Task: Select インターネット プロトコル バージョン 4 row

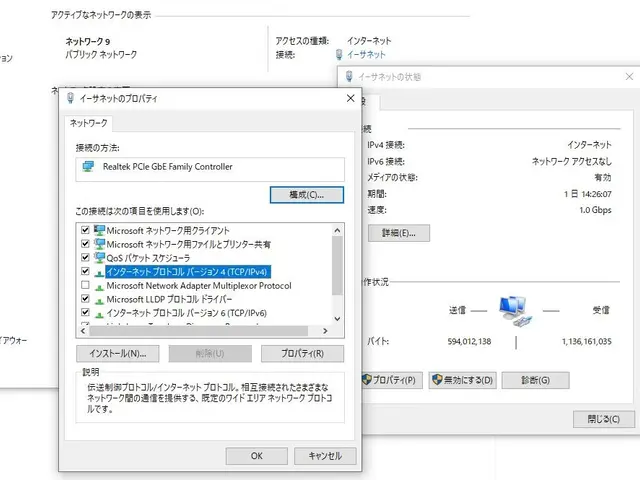Action: (188, 272)
